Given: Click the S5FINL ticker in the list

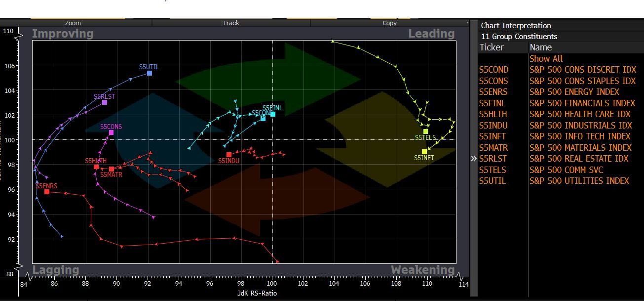Looking at the screenshot, I should [492, 103].
